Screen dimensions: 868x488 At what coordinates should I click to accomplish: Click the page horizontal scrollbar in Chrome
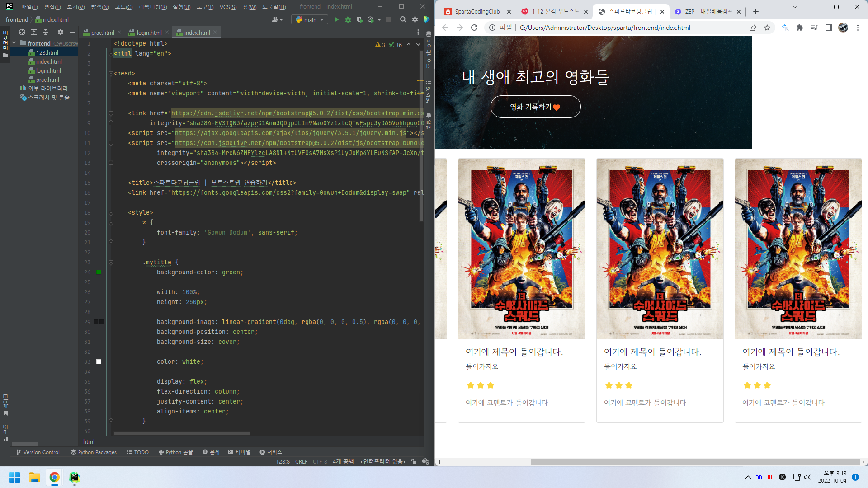pos(695,462)
